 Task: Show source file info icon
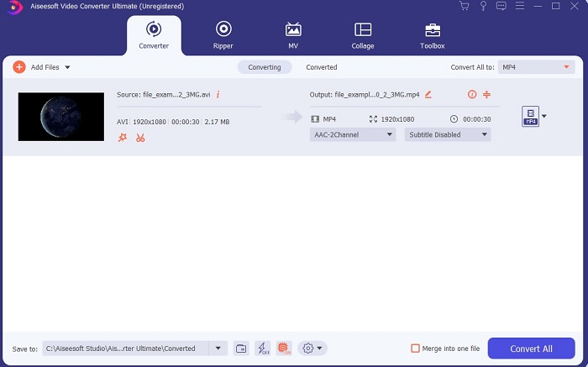218,94
